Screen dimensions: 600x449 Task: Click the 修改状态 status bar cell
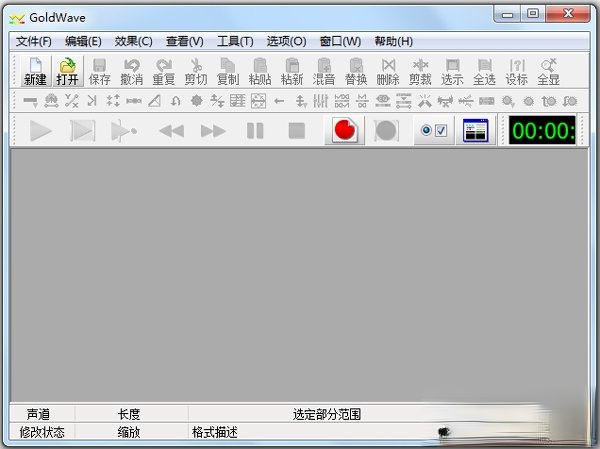(x=42, y=433)
